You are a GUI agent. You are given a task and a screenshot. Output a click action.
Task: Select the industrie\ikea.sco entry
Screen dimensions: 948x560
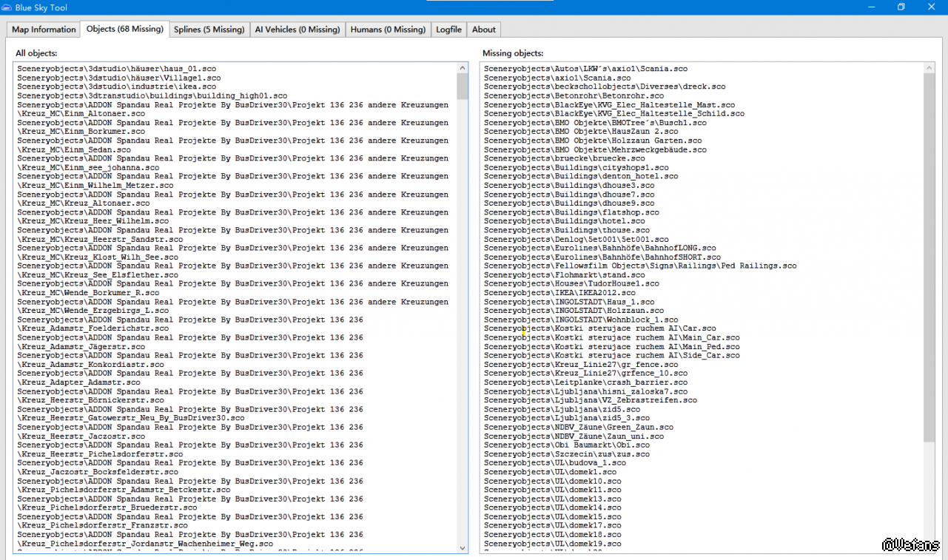(x=117, y=87)
